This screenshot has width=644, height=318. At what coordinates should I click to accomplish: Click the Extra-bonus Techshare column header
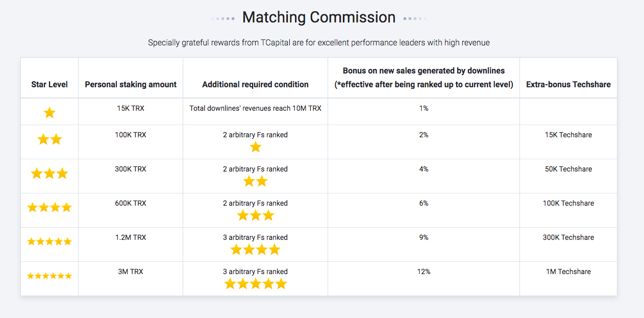click(568, 84)
